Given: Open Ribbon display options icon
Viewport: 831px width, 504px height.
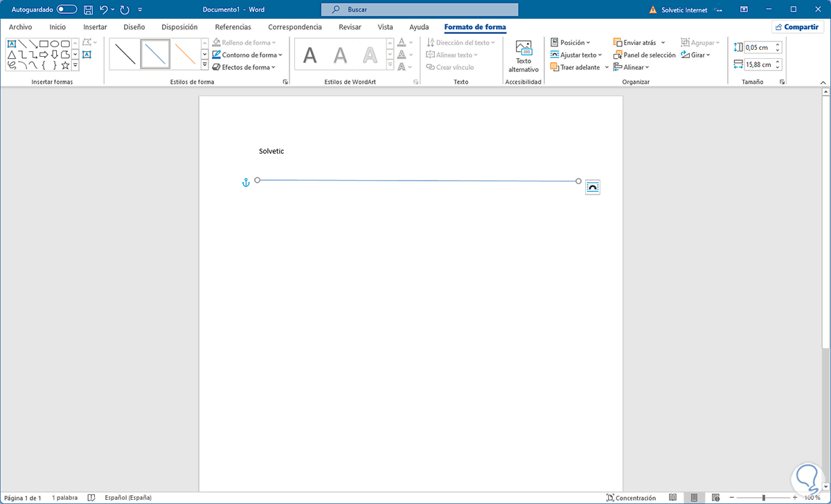Looking at the screenshot, I should pyautogui.click(x=743, y=10).
